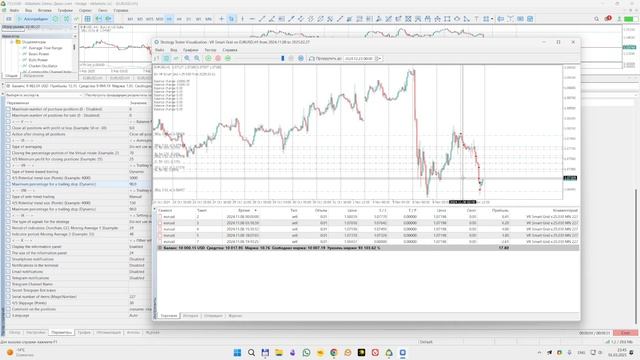Select the triangle shape tool

[x=467, y=19]
